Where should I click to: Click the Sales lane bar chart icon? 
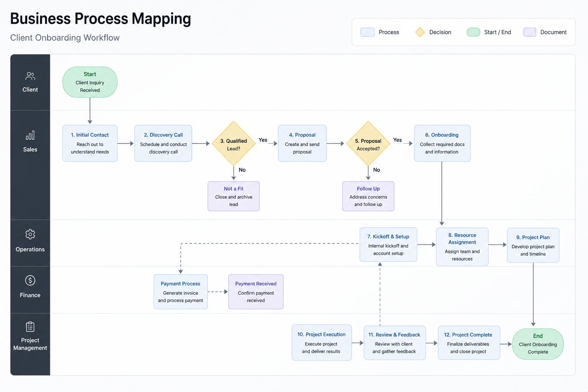(30, 135)
